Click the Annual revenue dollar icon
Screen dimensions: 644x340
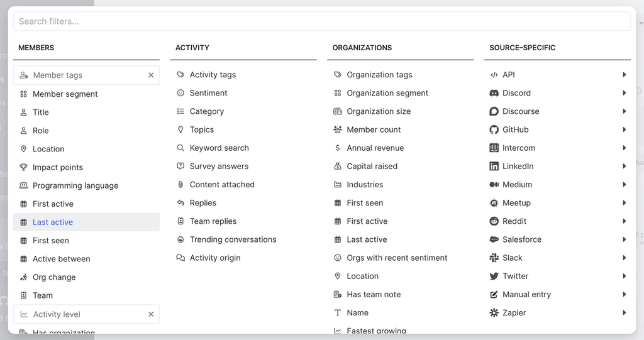tap(338, 148)
